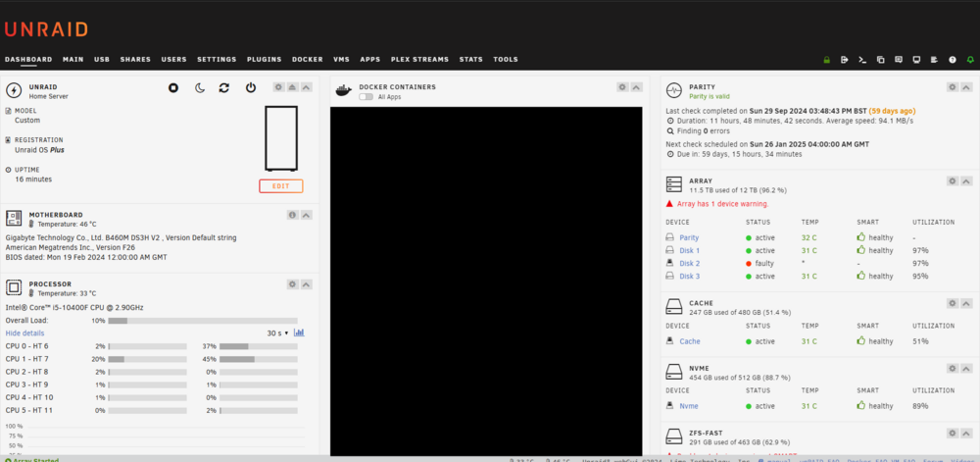This screenshot has width=980, height=462.
Task: Collapse the NVME tile
Action: point(966,369)
